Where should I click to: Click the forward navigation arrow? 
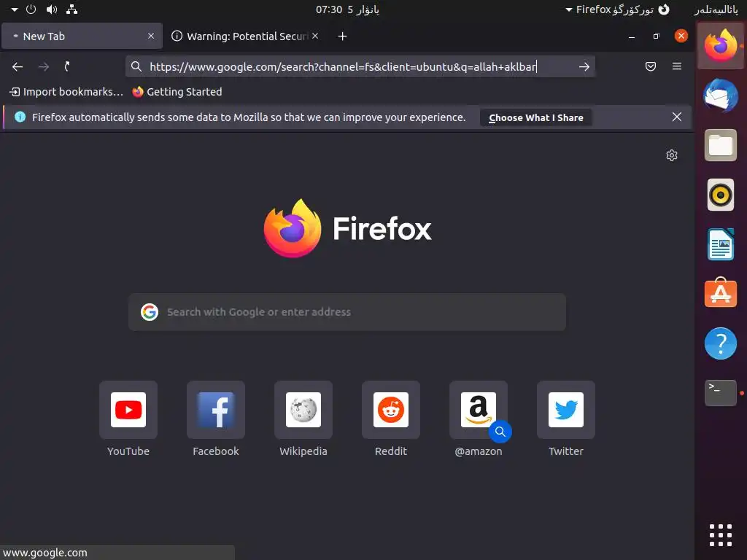coord(43,66)
